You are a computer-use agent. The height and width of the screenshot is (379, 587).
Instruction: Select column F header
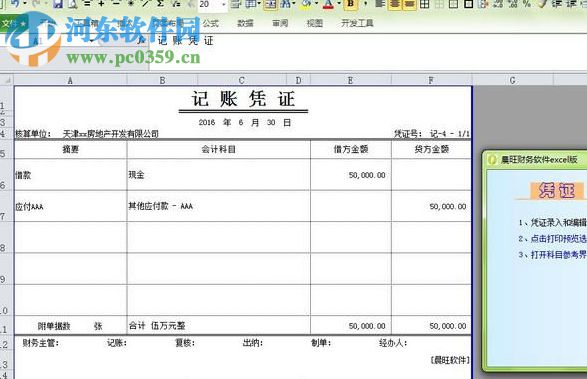[x=431, y=80]
